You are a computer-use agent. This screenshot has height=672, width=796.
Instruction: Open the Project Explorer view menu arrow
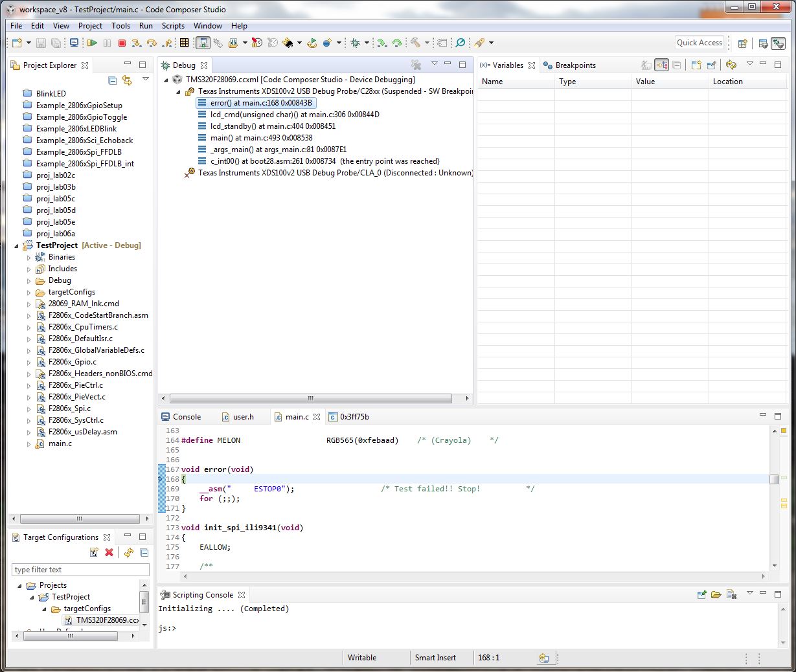coord(146,79)
